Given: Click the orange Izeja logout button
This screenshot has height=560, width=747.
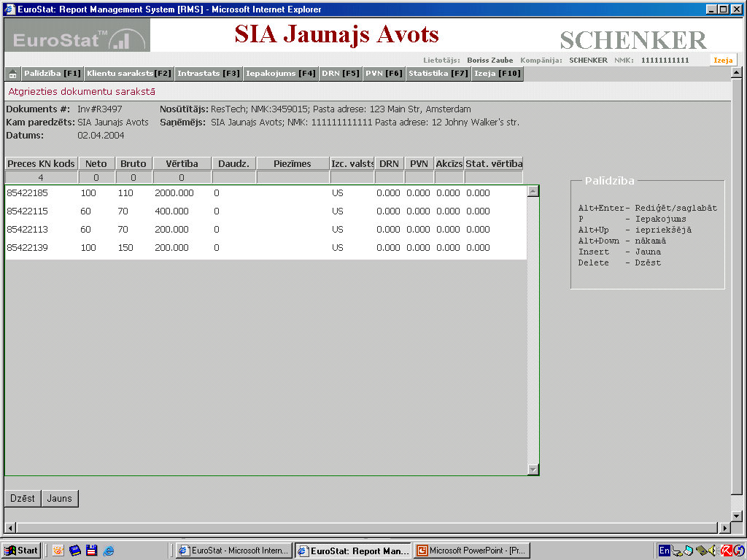Looking at the screenshot, I should click(723, 60).
